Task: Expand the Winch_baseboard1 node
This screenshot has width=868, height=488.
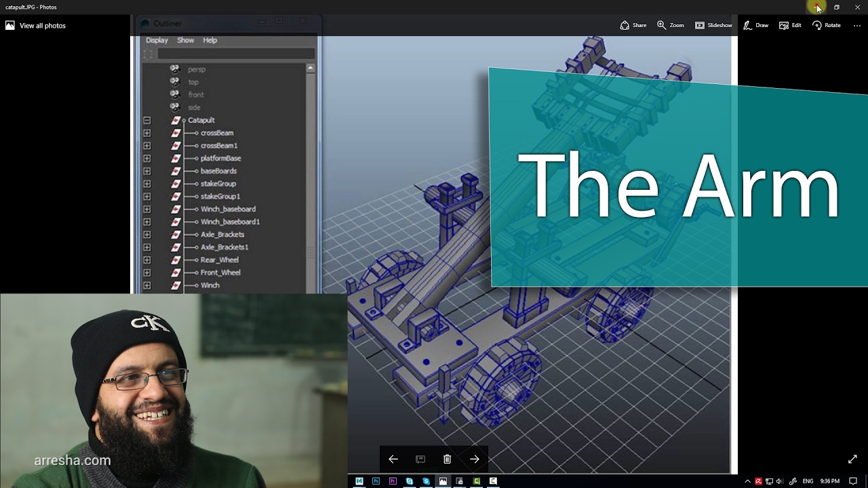Action: [147, 222]
